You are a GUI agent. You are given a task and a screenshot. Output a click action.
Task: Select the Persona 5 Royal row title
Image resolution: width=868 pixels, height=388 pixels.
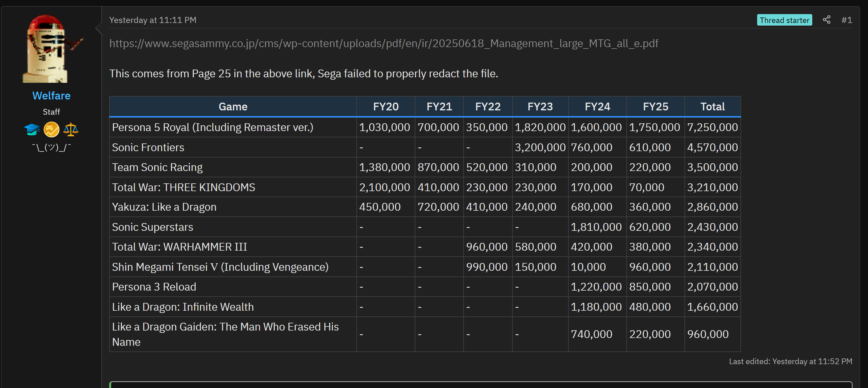pyautogui.click(x=213, y=127)
